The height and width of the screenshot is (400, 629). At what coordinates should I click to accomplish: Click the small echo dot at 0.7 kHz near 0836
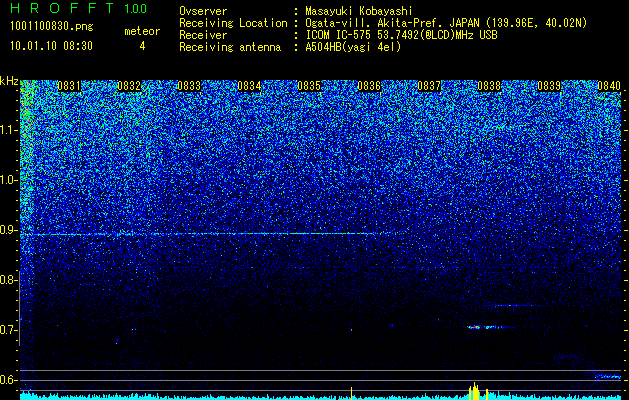[x=351, y=330]
